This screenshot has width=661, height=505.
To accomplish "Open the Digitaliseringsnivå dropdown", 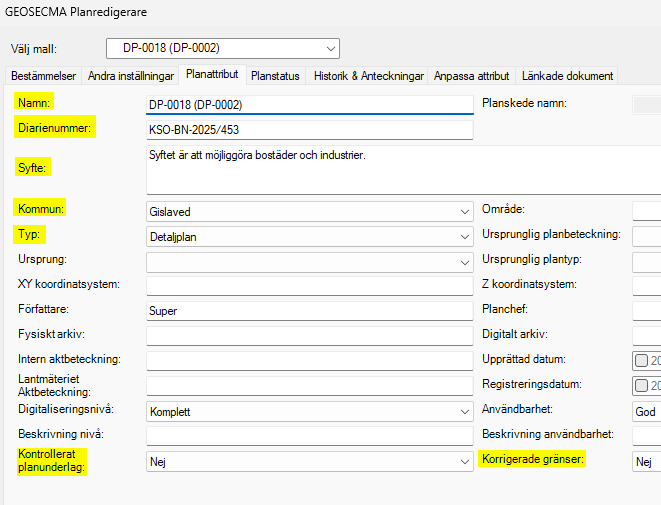I will [309, 411].
